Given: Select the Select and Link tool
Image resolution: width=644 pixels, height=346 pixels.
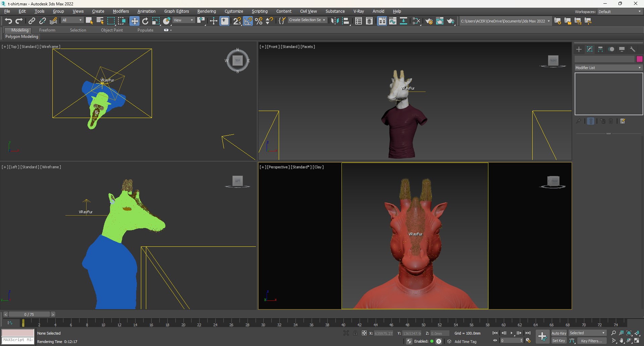Looking at the screenshot, I should (32, 21).
